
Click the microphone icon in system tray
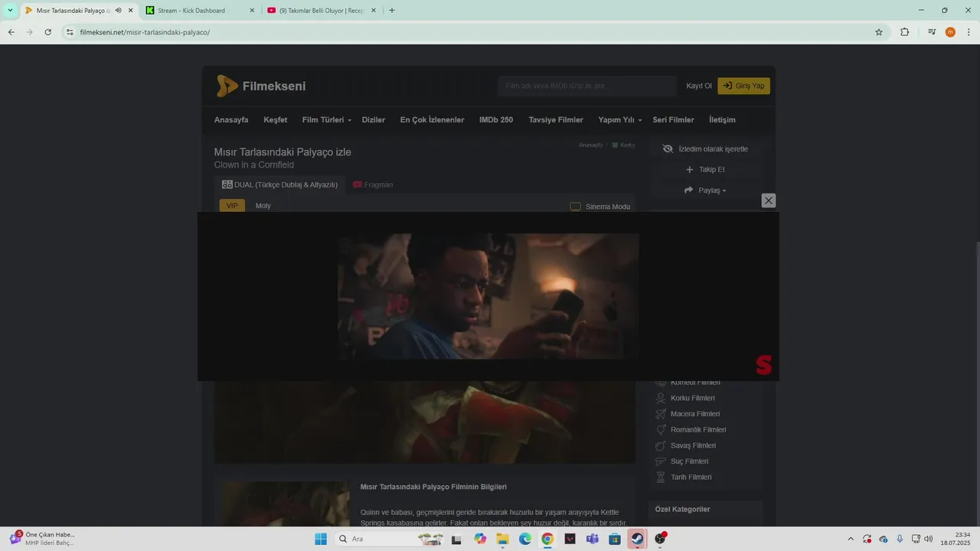[x=900, y=539]
